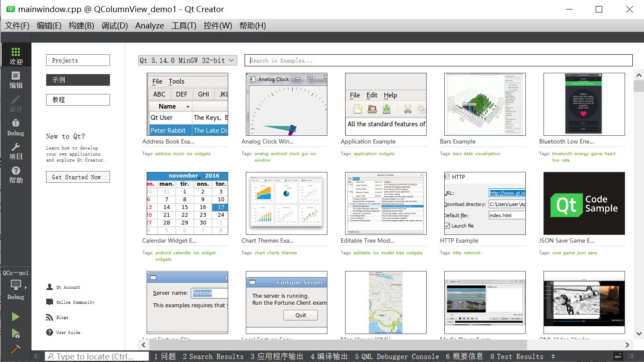Click the Qt Account person icon
644x362 pixels.
(49, 287)
